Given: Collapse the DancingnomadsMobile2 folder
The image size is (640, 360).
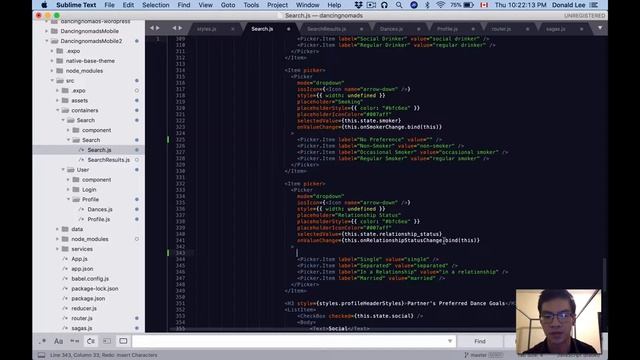Looking at the screenshot, I should pos(47,41).
